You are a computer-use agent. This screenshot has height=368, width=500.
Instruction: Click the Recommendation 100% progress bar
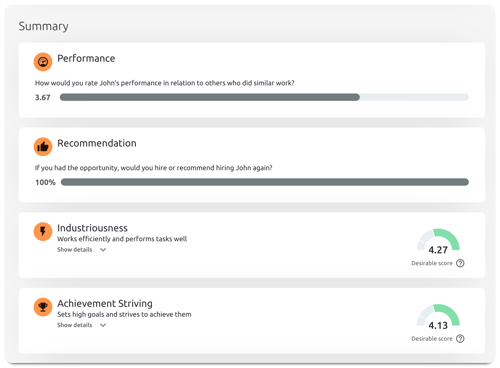coord(265,182)
